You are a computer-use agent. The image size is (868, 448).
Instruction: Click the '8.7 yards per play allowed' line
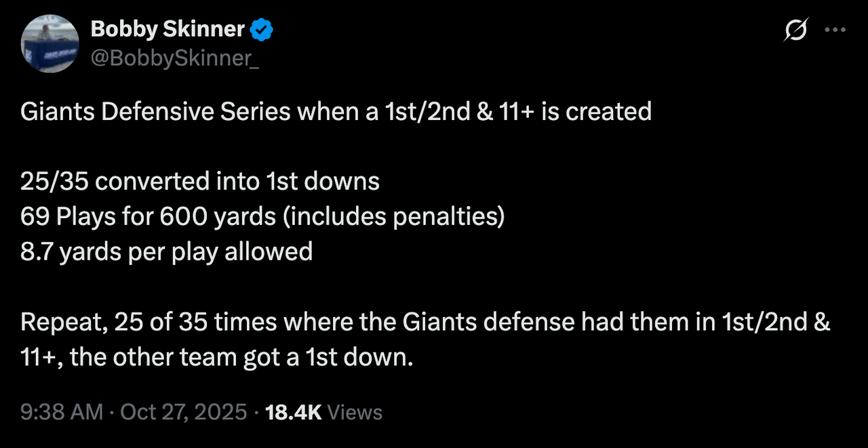click(166, 252)
